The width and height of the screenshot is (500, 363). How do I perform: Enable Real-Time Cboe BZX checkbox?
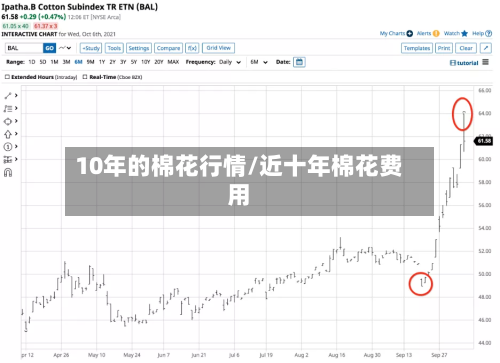pos(85,77)
